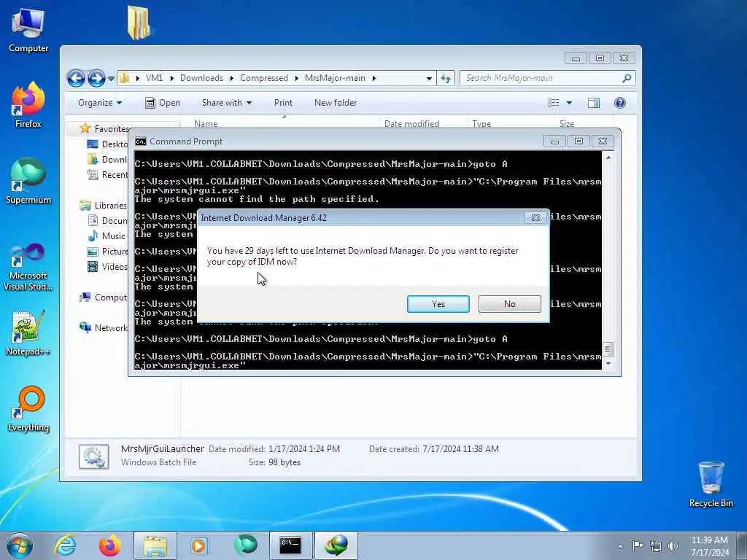Click Downloads in the address breadcrumb

201,78
